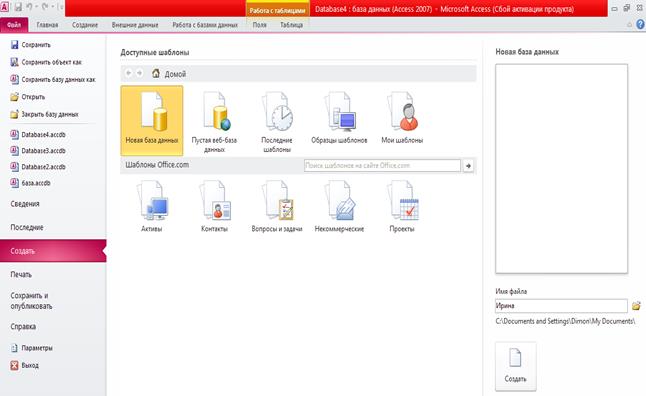The height and width of the screenshot is (396, 646).
Task: Select the Создать section in sidebar
Action: [x=53, y=251]
